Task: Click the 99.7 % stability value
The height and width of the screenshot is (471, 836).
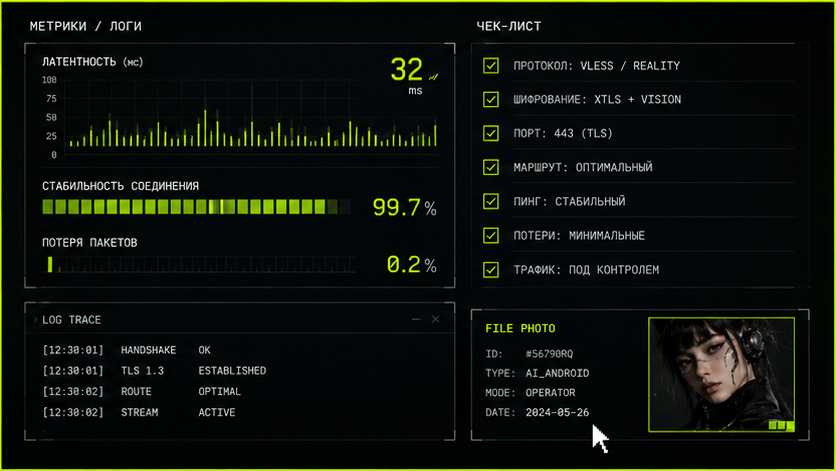Action: (404, 207)
